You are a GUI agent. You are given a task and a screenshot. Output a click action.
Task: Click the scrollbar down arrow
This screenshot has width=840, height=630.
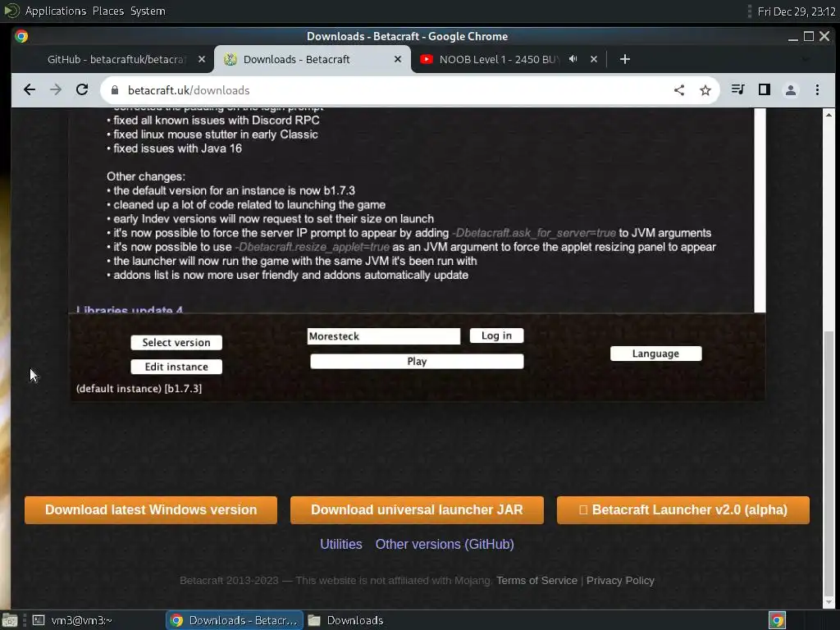(829, 602)
